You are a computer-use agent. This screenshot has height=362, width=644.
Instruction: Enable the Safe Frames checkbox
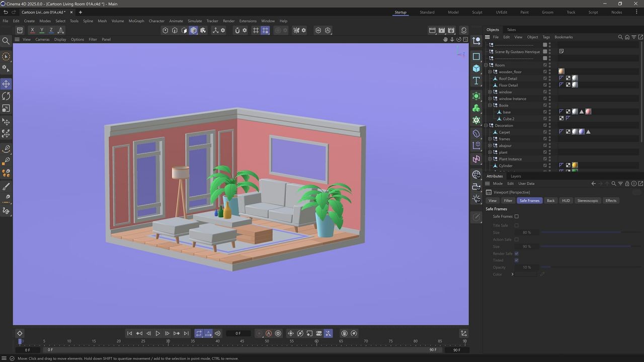[516, 217]
